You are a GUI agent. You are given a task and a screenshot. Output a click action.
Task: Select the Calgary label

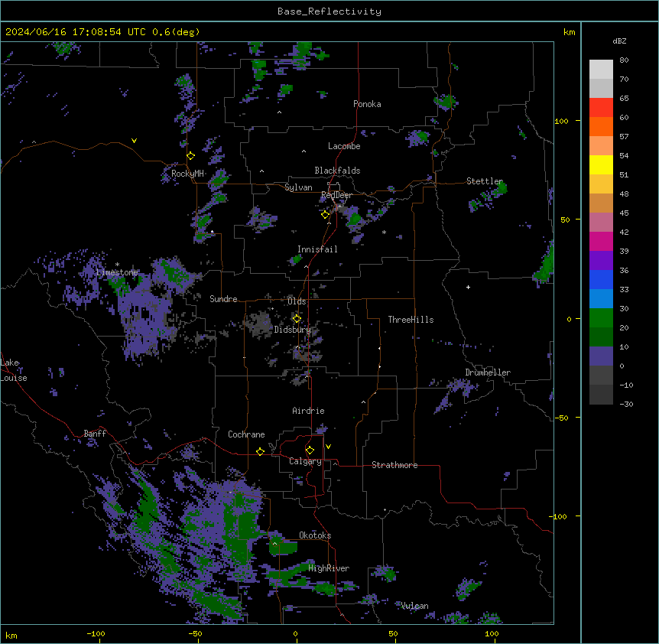(305, 461)
